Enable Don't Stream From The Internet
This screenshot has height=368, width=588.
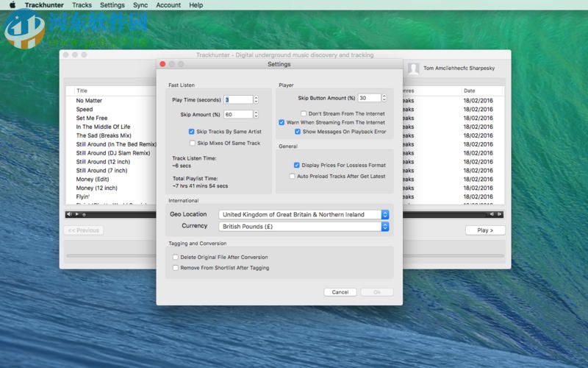tap(304, 113)
